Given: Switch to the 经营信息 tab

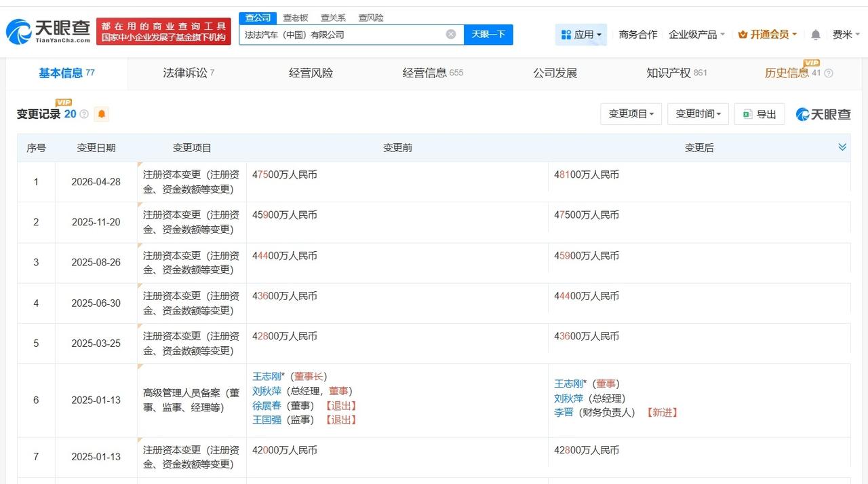Looking at the screenshot, I should (x=433, y=73).
